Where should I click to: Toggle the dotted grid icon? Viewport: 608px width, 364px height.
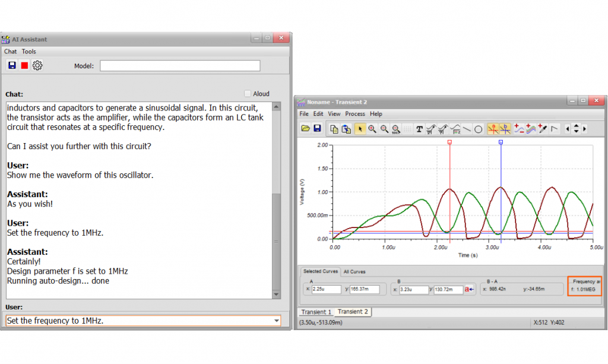[407, 129]
